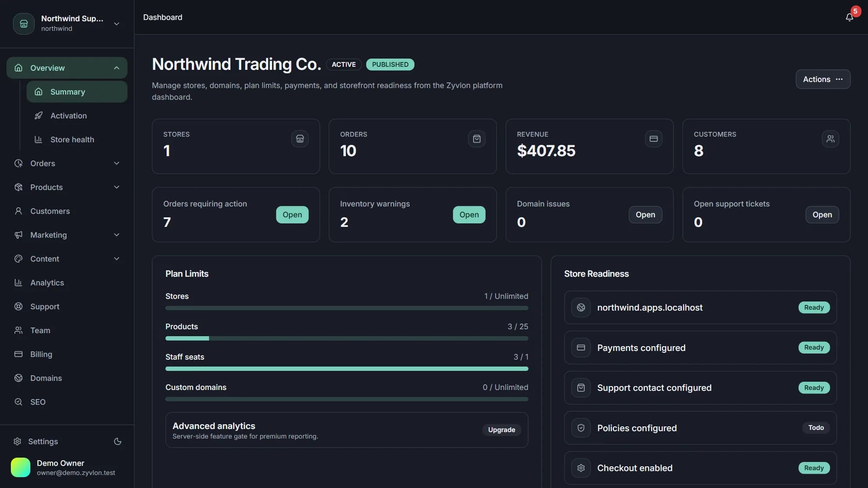Image resolution: width=868 pixels, height=488 pixels.
Task: Open the store switcher dropdown chevron
Action: pos(116,24)
